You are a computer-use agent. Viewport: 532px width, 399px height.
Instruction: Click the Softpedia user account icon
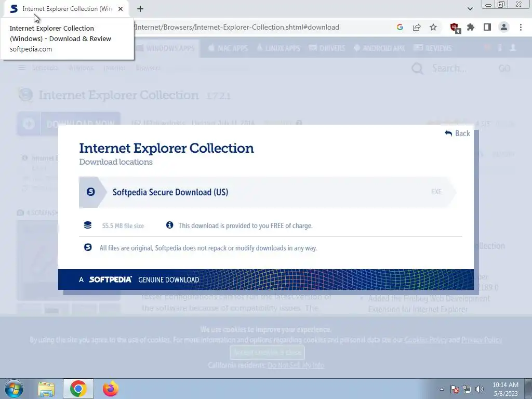coord(513,48)
